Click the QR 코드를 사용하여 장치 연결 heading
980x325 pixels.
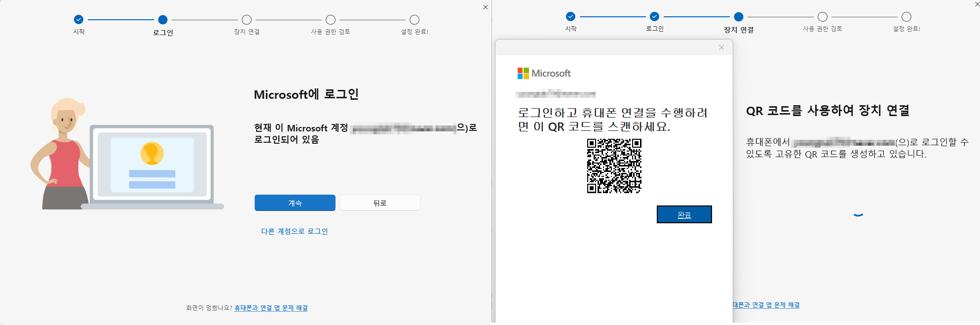[x=828, y=111]
